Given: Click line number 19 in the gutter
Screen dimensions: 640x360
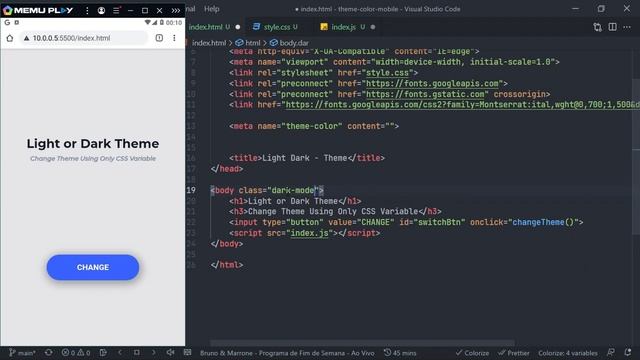Looking at the screenshot, I should (191, 190).
